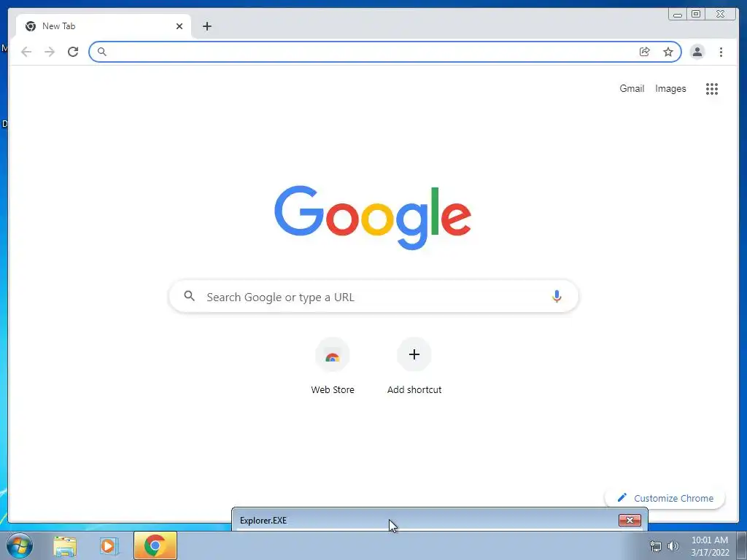Open the Windows Start menu
Screen dimensions: 747x560
[20, 545]
